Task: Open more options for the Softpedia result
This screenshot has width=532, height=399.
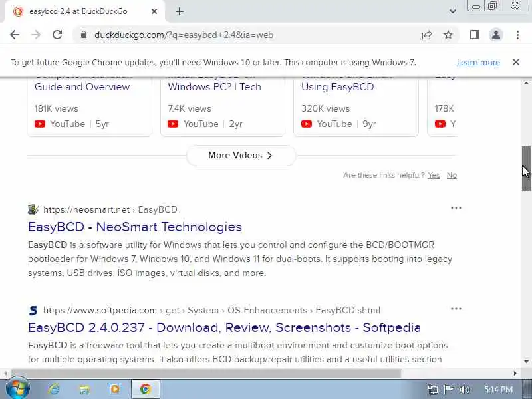Action: (x=456, y=309)
